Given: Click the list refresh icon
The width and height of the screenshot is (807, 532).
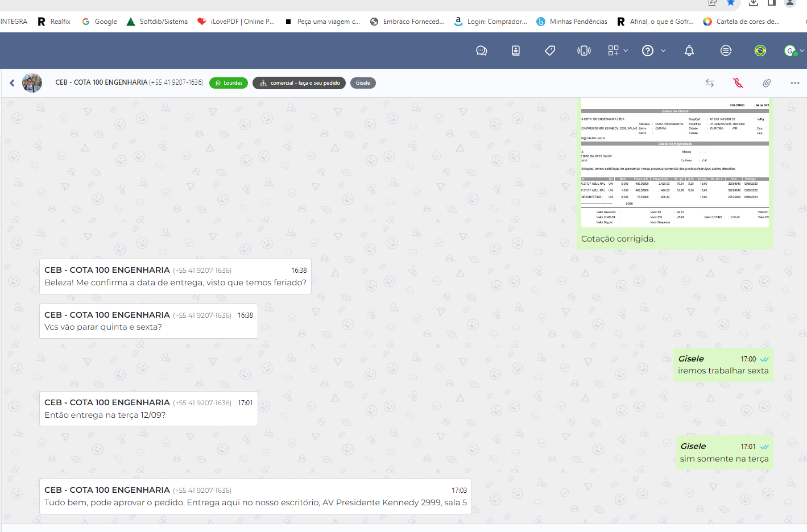Looking at the screenshot, I should (726, 51).
